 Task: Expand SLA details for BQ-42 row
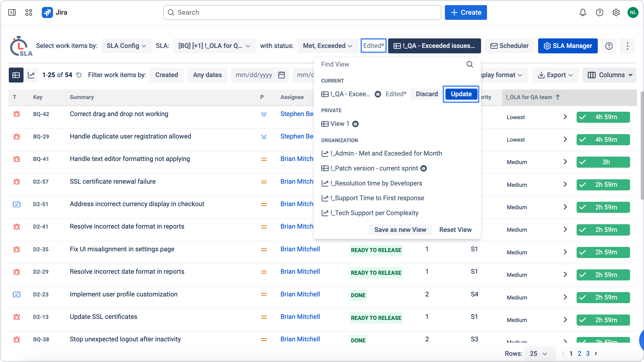565,117
